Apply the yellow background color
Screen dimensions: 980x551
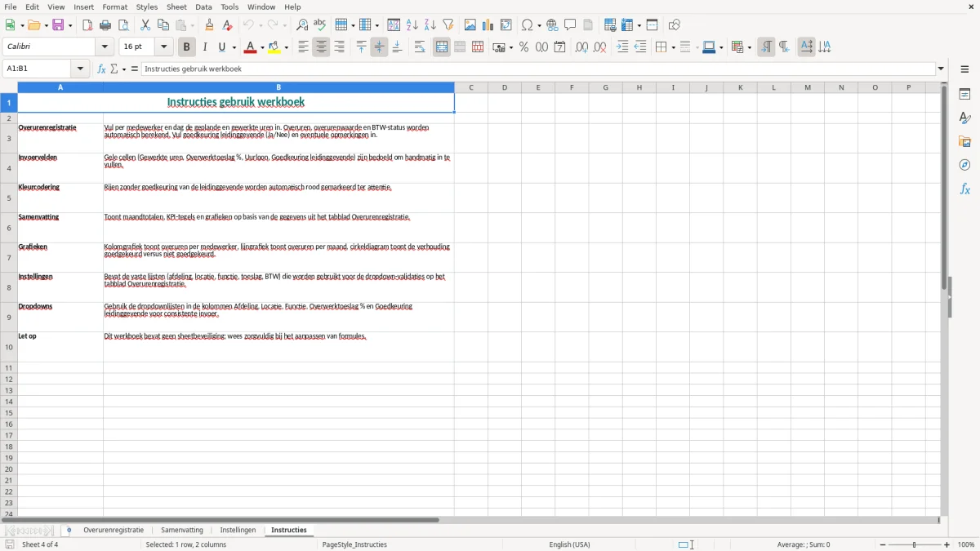(x=275, y=47)
